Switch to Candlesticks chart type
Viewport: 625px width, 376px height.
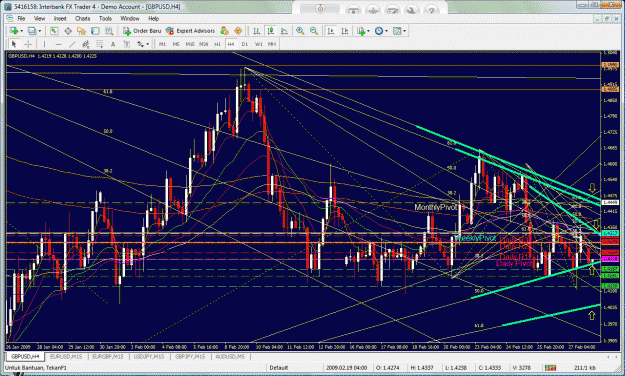coord(270,31)
